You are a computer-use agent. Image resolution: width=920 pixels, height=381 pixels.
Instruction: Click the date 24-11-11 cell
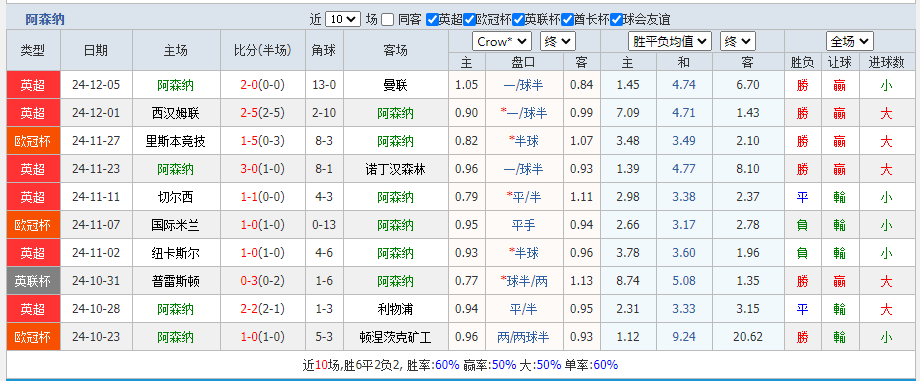[96, 197]
